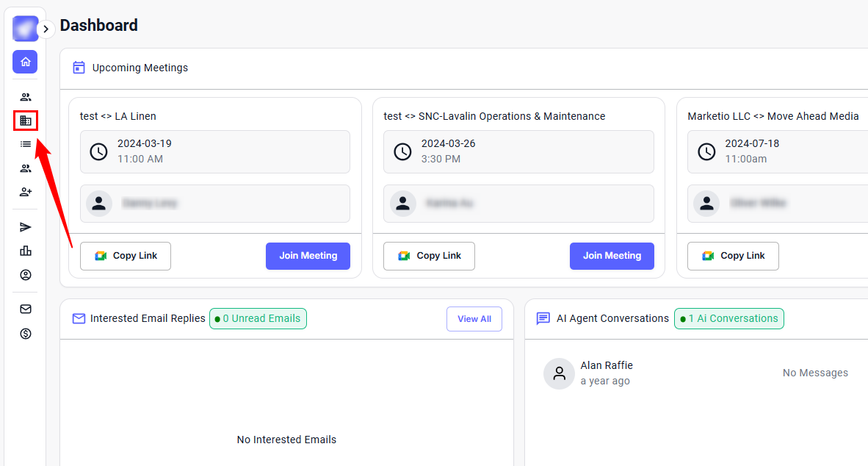Screen dimensions: 868x466
Task: Open the Alan Raffie conversation
Action: click(606, 373)
